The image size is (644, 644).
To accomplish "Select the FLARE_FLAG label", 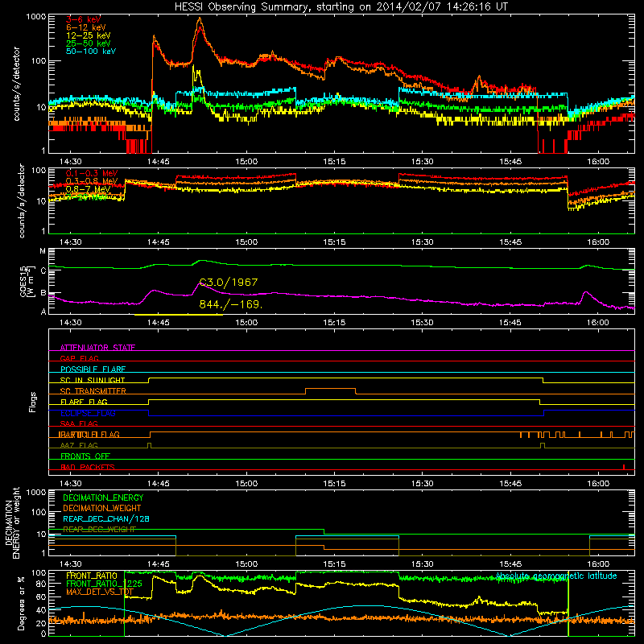I will tap(84, 402).
